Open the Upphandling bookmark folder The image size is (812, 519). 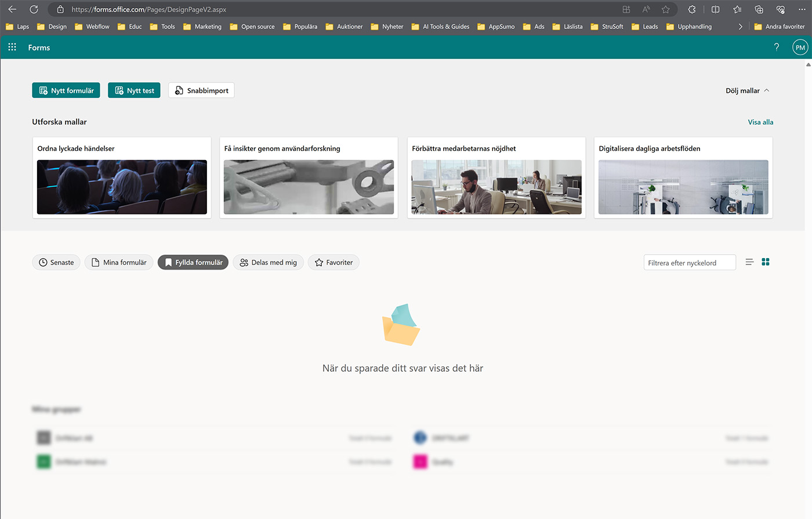pyautogui.click(x=688, y=27)
